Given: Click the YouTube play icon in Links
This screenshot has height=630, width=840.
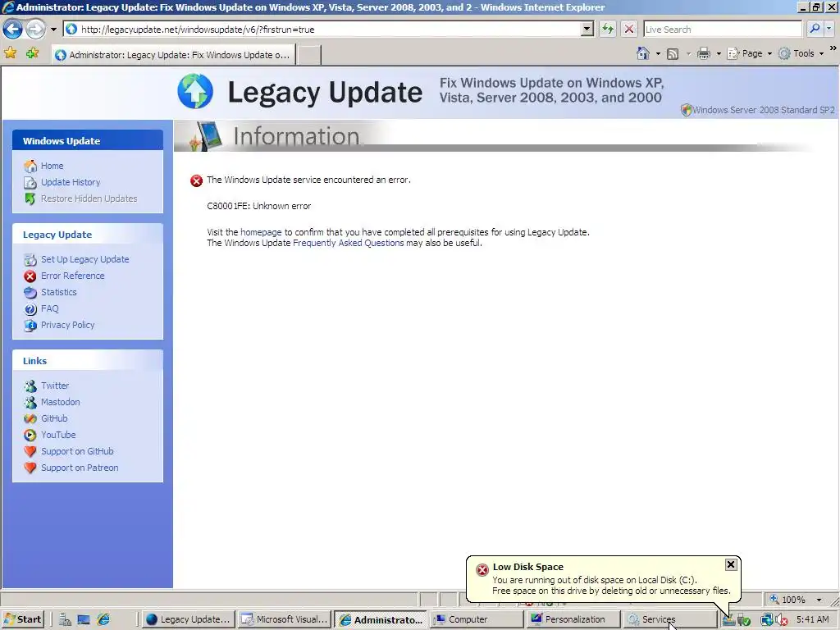Looking at the screenshot, I should pyautogui.click(x=30, y=435).
